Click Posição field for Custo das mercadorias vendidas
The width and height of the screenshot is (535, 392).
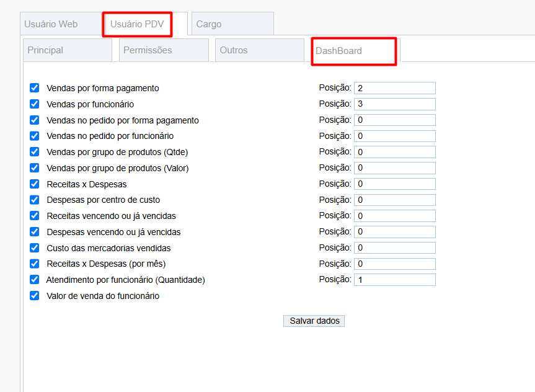point(395,248)
